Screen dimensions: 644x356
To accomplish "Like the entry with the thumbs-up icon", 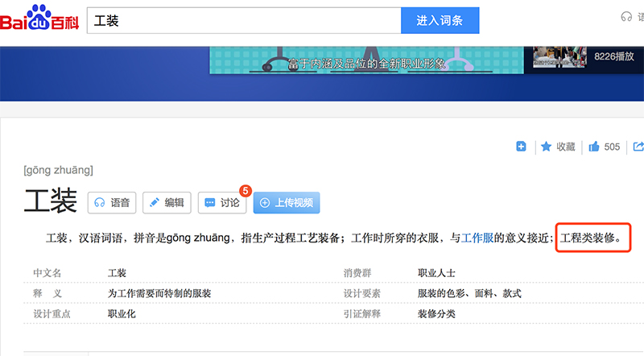I will coord(594,147).
